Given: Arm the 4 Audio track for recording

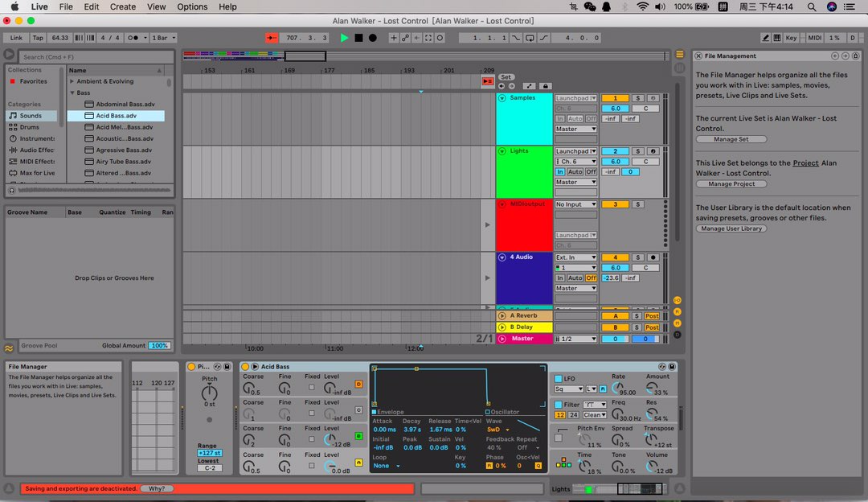Looking at the screenshot, I should click(652, 257).
